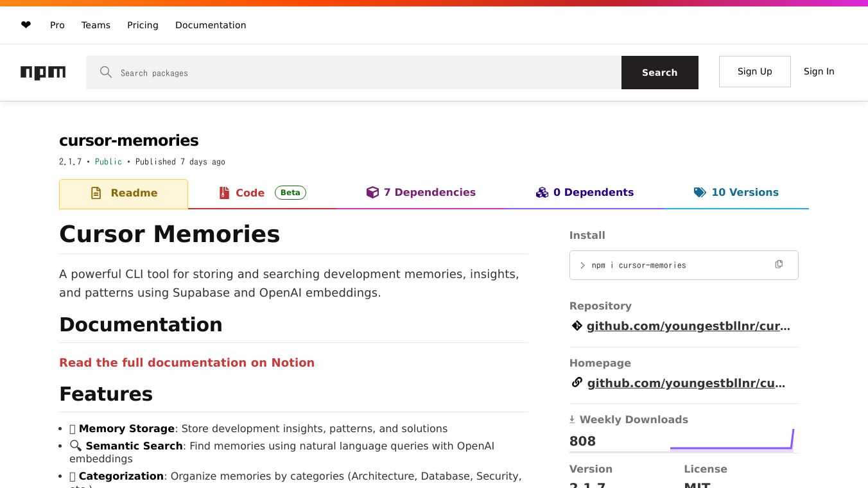
Task: Click the Categorization feature text
Action: 121,476
